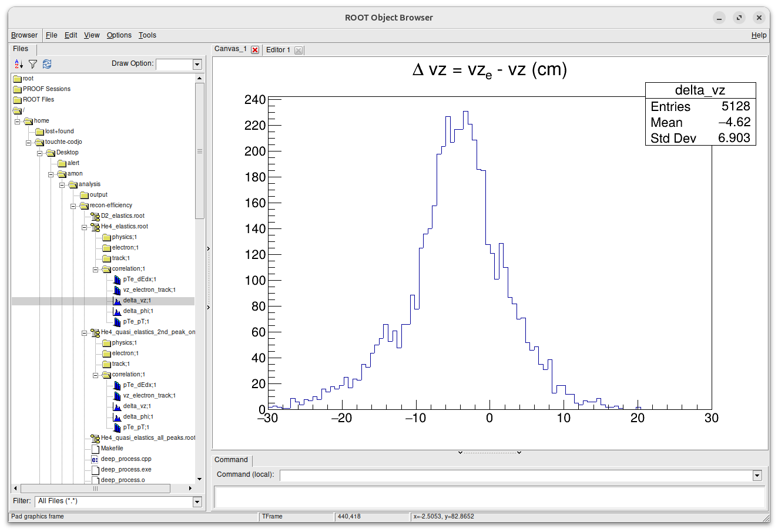Click the output folder icon
This screenshot has height=532, width=778.
84,195
